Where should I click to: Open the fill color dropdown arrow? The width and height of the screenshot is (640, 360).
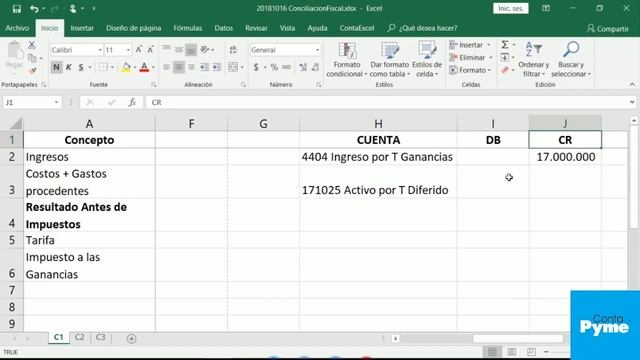point(135,68)
